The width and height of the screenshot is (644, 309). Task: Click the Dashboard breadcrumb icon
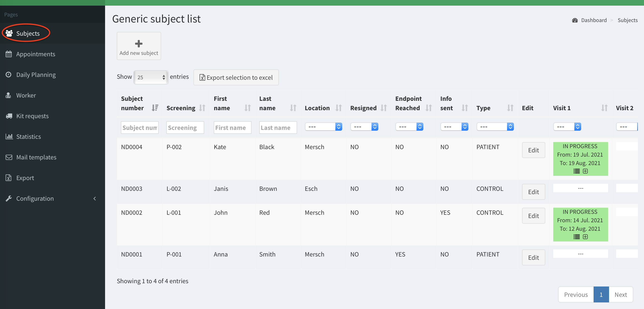575,20
